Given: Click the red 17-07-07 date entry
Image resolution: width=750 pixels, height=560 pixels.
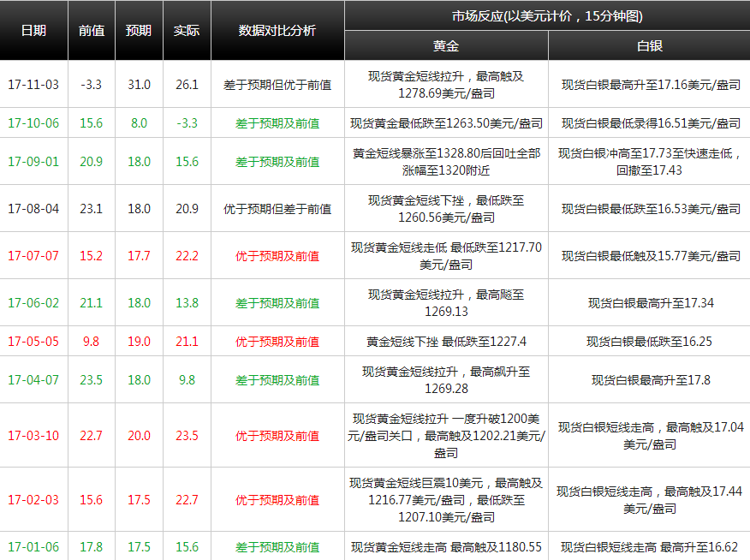Looking at the screenshot, I should pos(33,256).
